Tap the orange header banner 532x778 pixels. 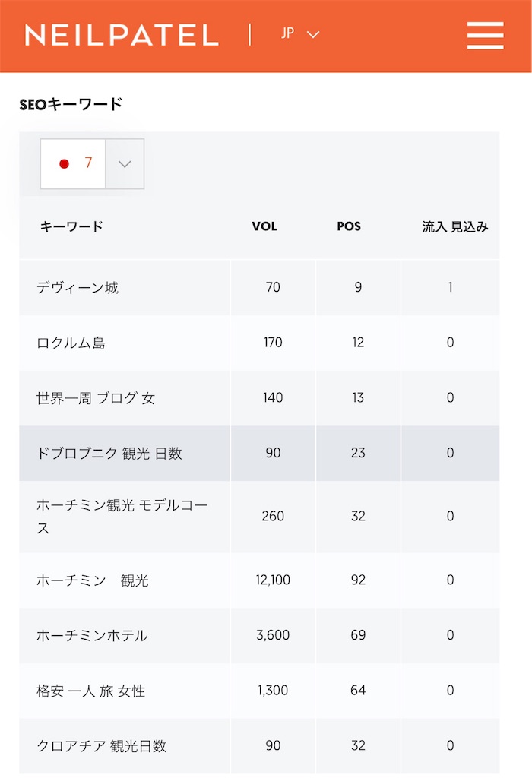pos(266,34)
